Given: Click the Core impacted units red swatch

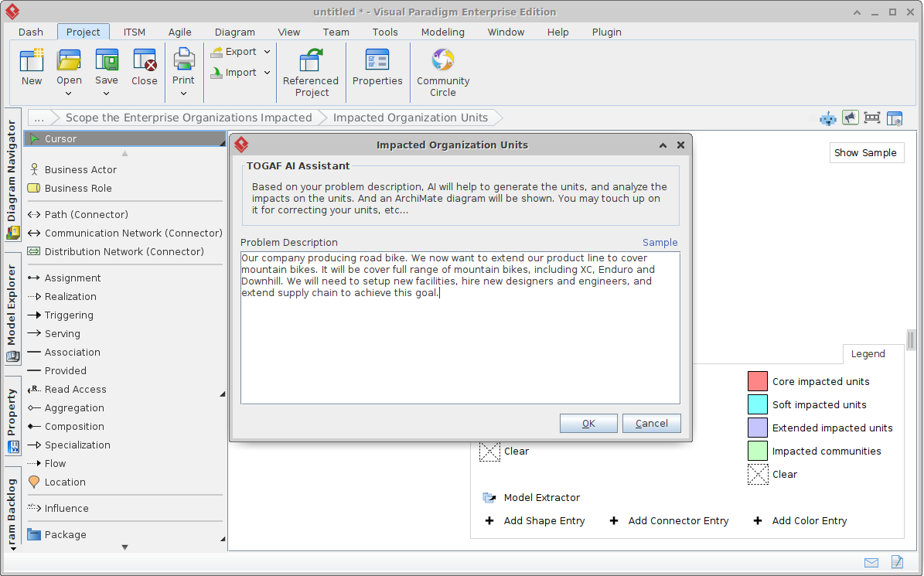Looking at the screenshot, I should pos(759,380).
